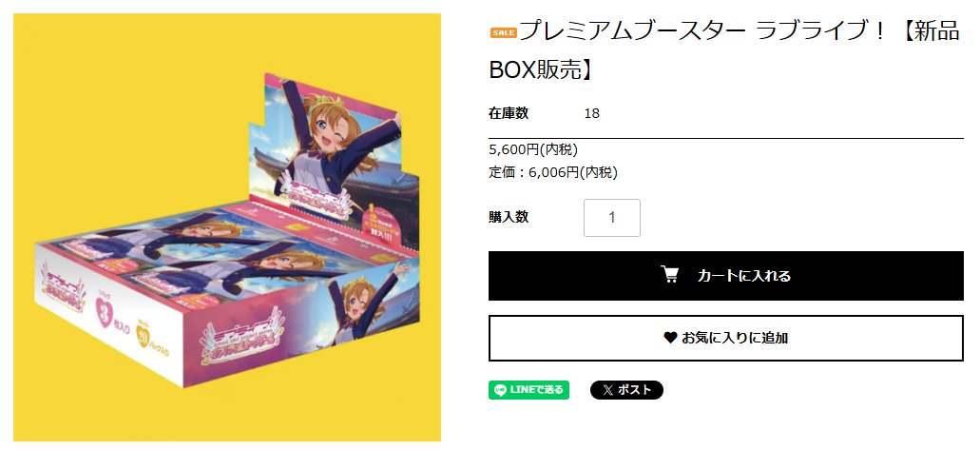Focus the 購入数 quantity input field
Image resolution: width=980 pixels, height=450 pixels.
612,218
